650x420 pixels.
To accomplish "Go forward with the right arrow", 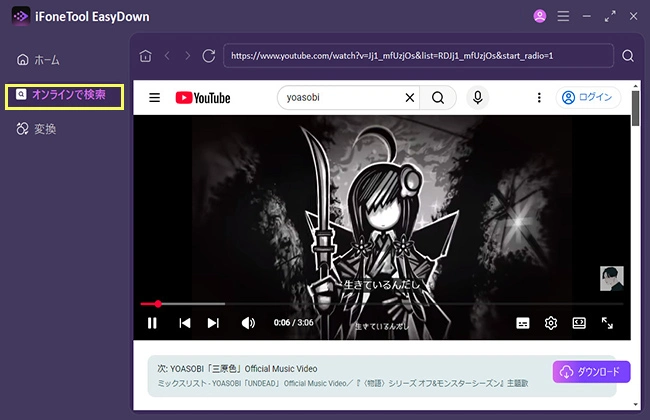I will (x=187, y=55).
